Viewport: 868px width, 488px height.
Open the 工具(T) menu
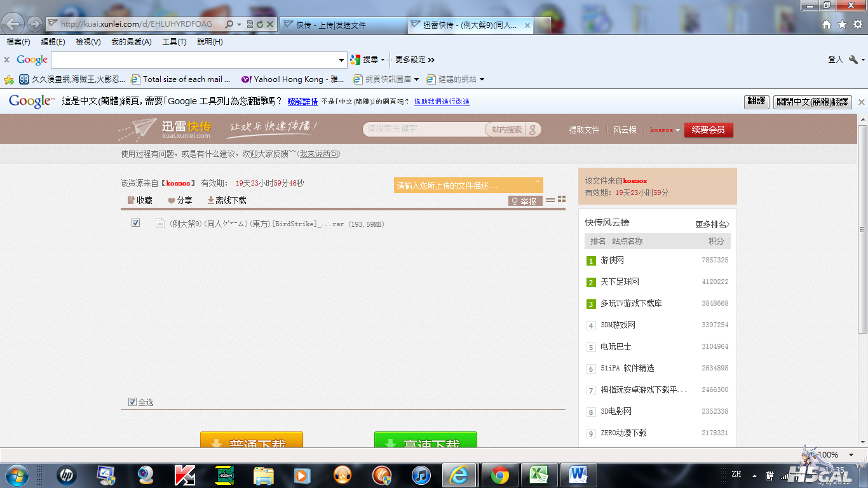[174, 42]
